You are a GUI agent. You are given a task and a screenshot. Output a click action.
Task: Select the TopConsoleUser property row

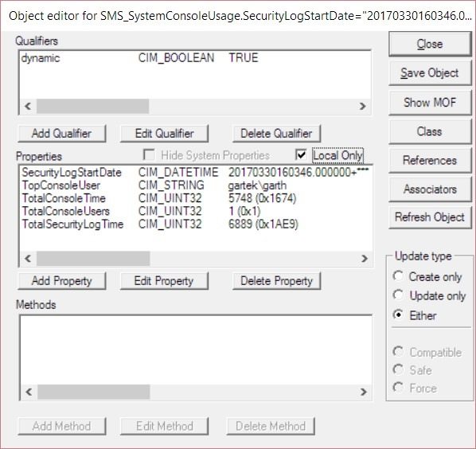point(196,185)
